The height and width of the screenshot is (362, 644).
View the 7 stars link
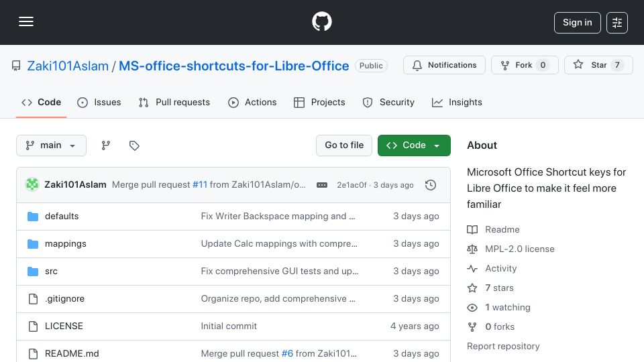click(x=499, y=288)
